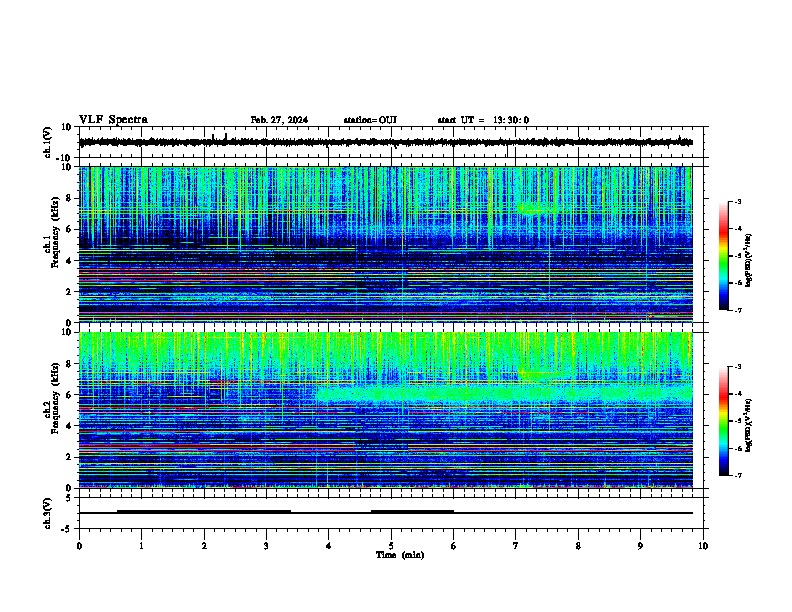Click the 'ch.3(V)' axis label

pos(47,514)
